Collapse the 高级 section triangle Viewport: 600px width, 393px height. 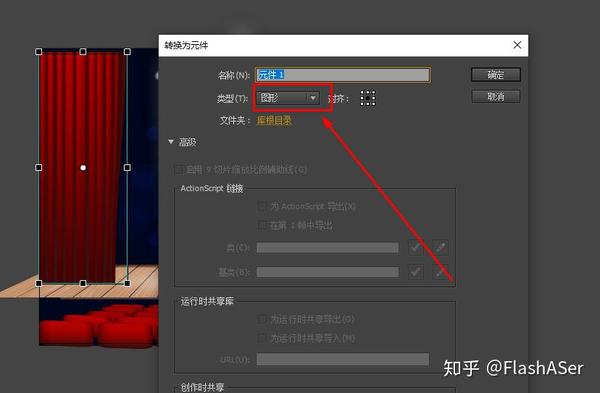pos(171,142)
